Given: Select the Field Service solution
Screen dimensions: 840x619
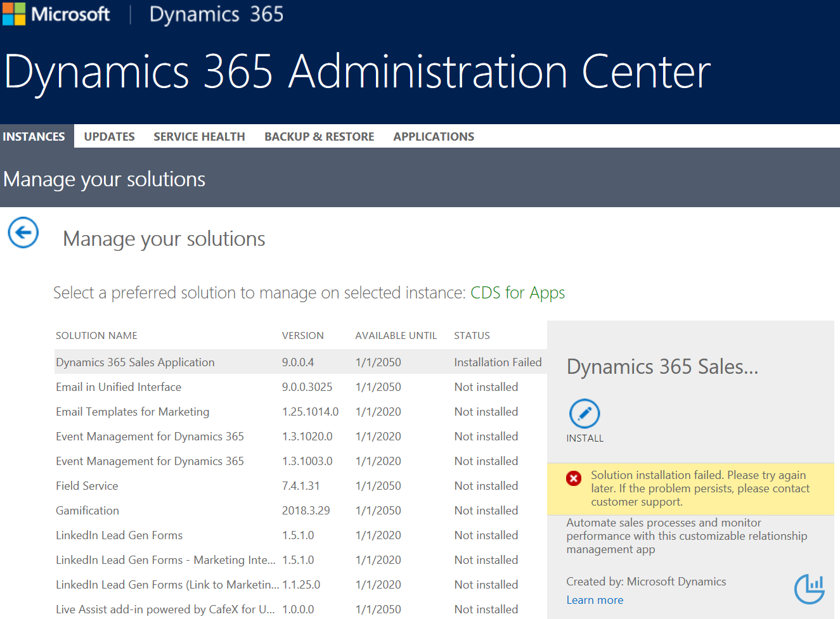Looking at the screenshot, I should coord(87,486).
